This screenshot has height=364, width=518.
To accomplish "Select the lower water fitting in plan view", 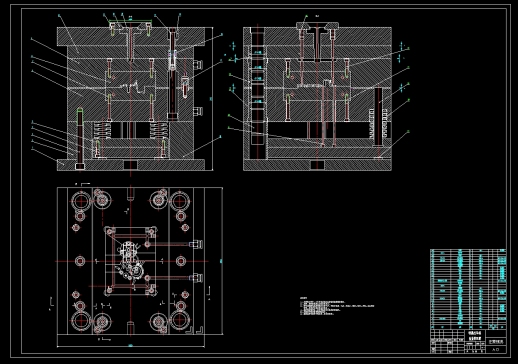I will (x=197, y=277).
